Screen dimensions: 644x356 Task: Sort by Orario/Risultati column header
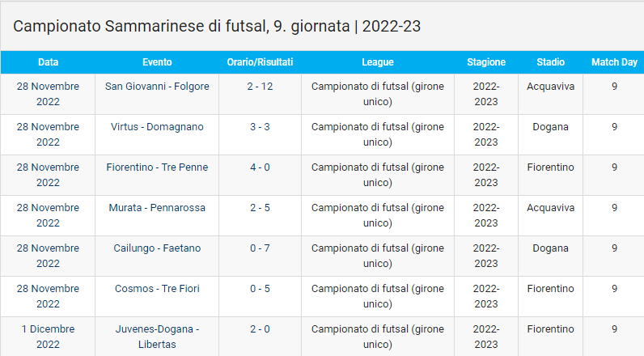(260, 62)
